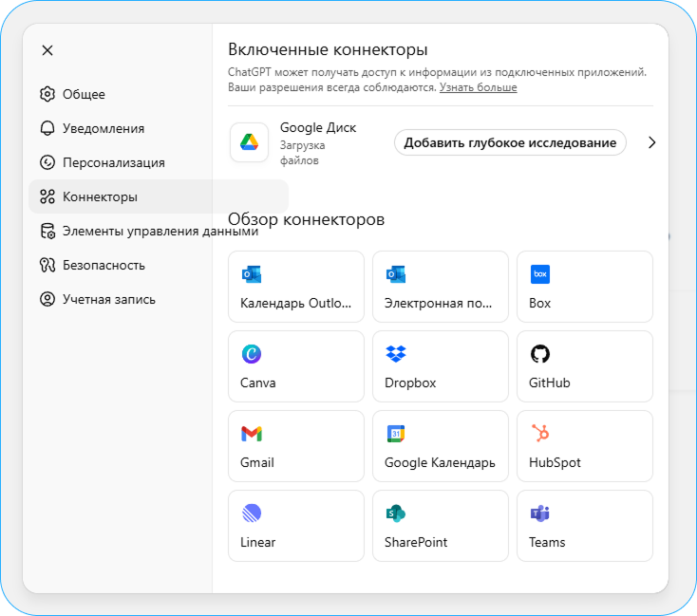Click the Gmail connector name
Image resolution: width=697 pixels, height=616 pixels.
257,462
